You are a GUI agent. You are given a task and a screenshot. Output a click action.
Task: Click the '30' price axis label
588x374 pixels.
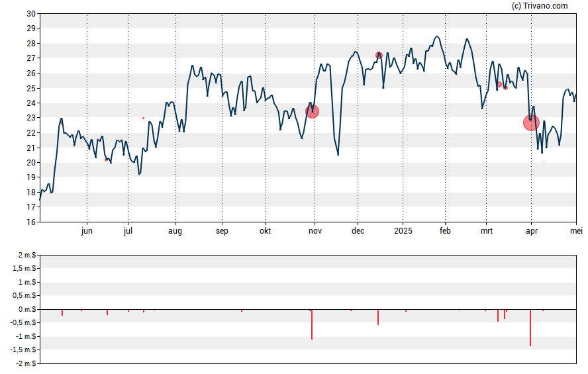pyautogui.click(x=31, y=14)
